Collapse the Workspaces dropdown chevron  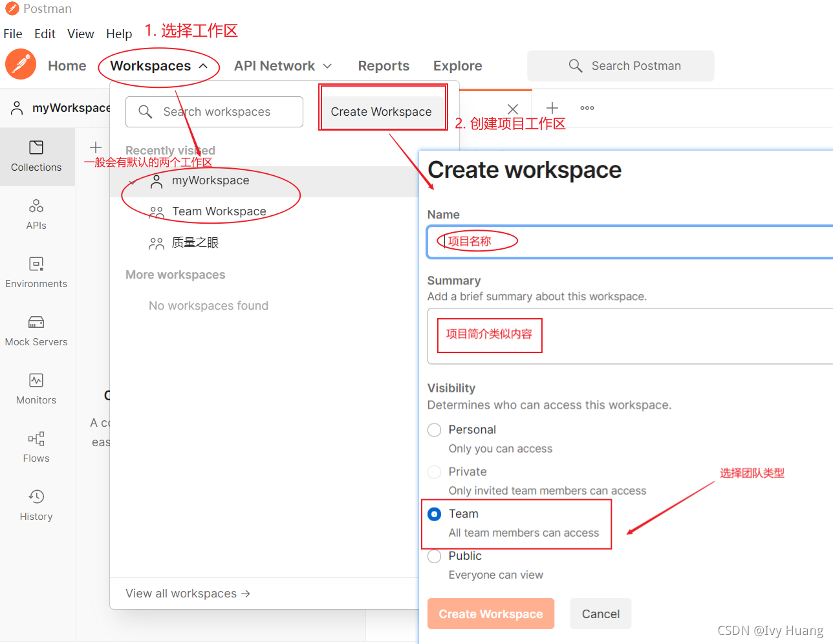203,66
